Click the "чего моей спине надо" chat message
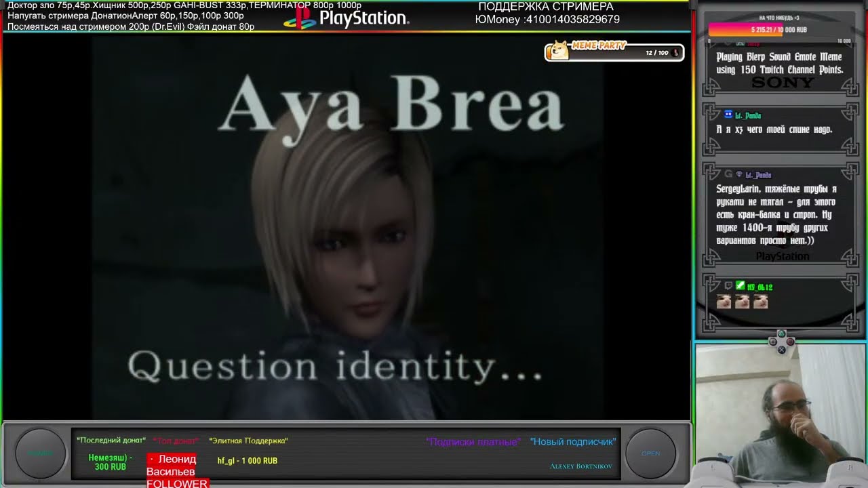The image size is (868, 488). pyautogui.click(x=774, y=129)
